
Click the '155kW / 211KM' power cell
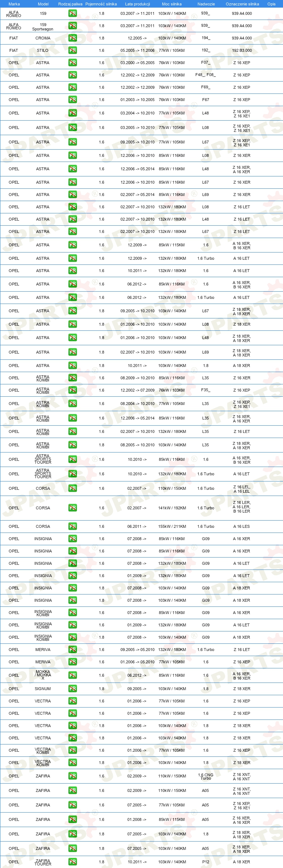[172, 526]
